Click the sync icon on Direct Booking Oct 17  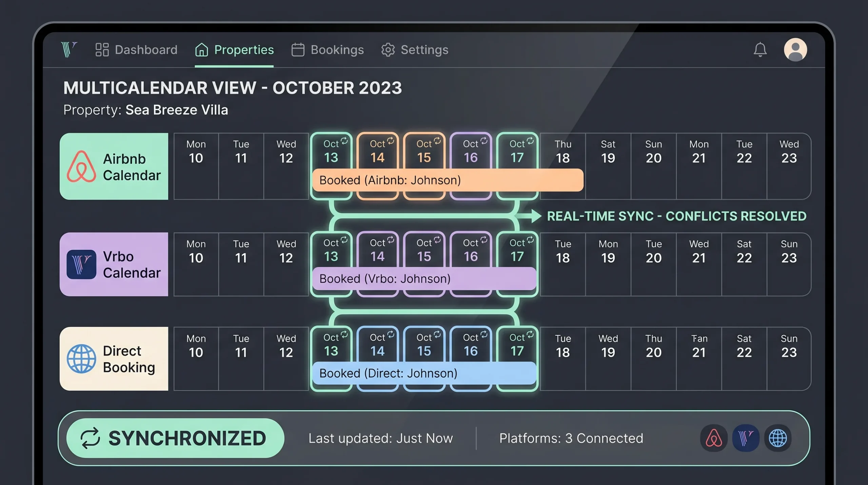(530, 334)
